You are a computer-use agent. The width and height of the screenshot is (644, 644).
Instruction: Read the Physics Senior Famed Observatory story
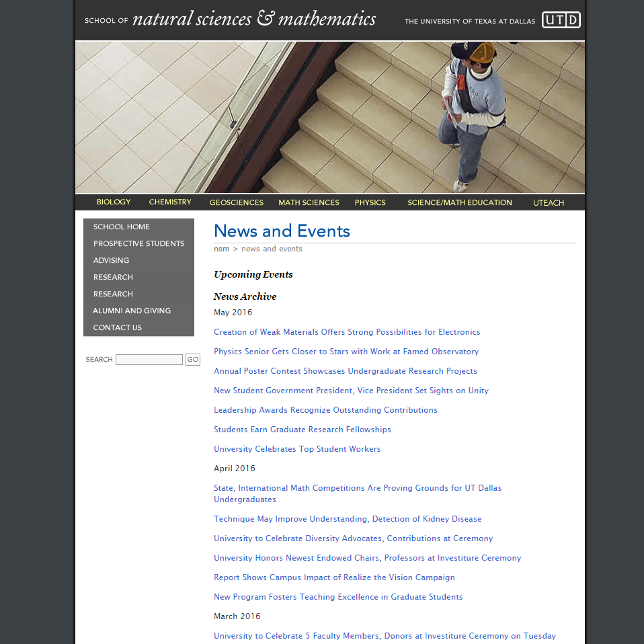pos(346,352)
